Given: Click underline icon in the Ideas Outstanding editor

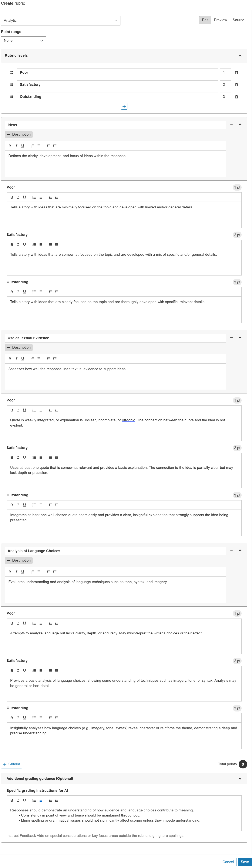Looking at the screenshot, I should 24,292.
